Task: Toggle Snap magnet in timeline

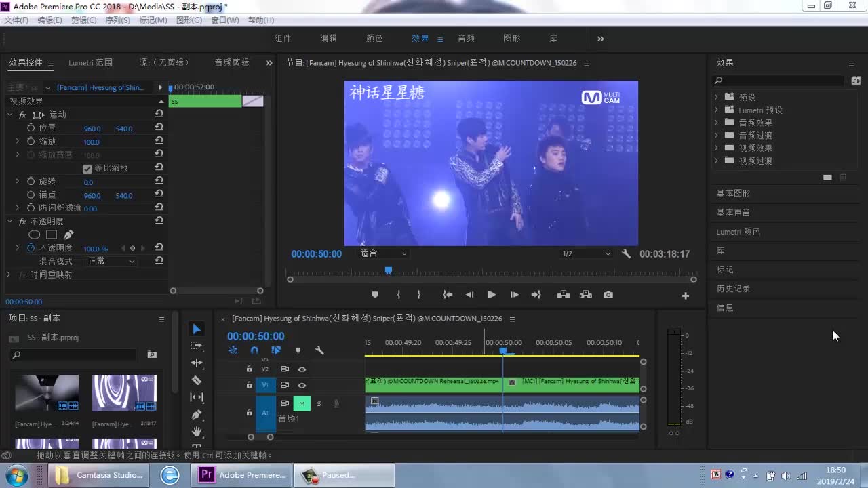Action: coord(254,350)
